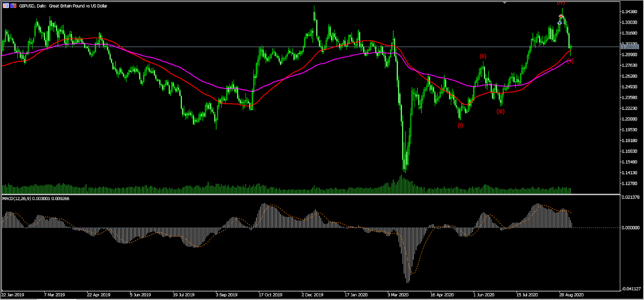Click the date label 22 Jan 2019
Image resolution: width=644 pixels, height=300 pixels.
pyautogui.click(x=13, y=295)
